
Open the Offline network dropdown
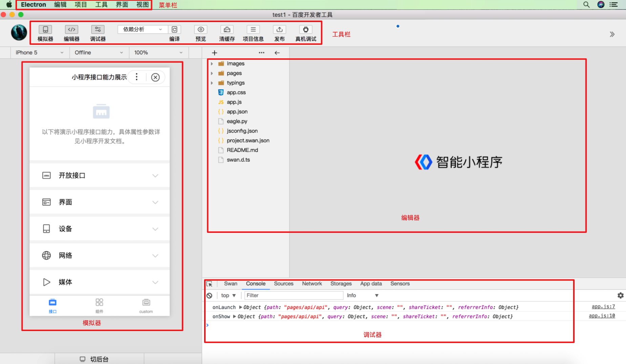98,52
